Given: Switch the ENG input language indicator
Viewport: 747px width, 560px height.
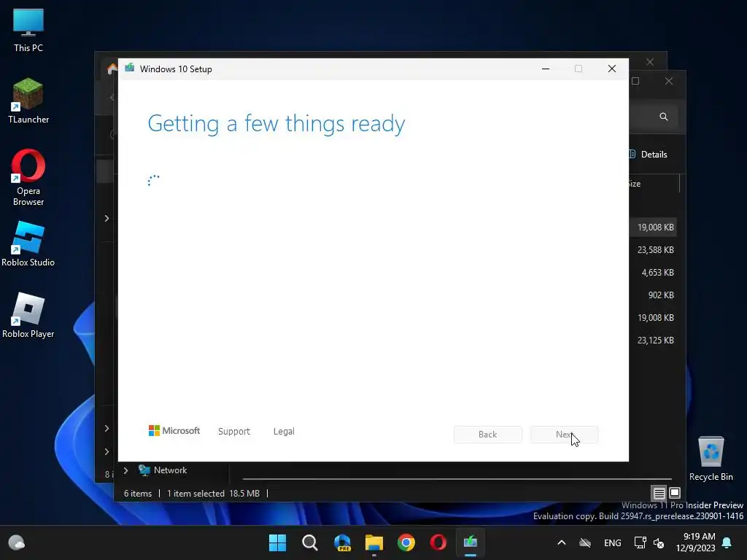Looking at the screenshot, I should click(613, 542).
